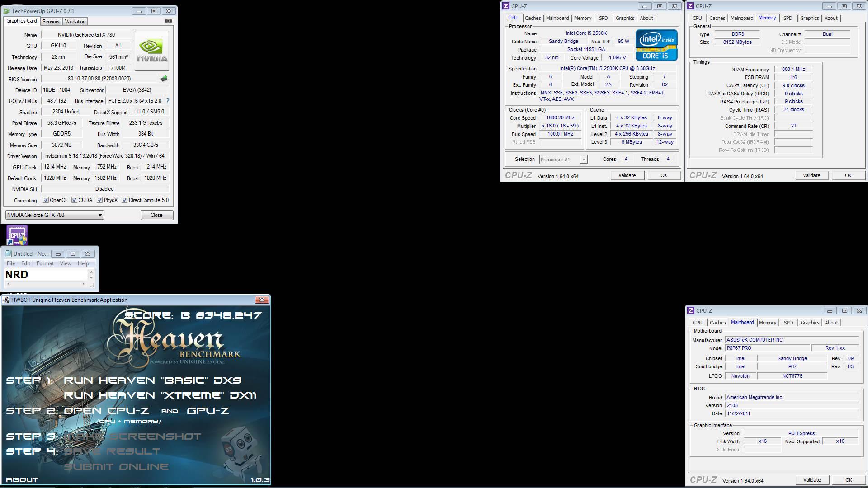Click About tab in CPU-Z Memory window
The width and height of the screenshot is (868, 488).
click(831, 18)
